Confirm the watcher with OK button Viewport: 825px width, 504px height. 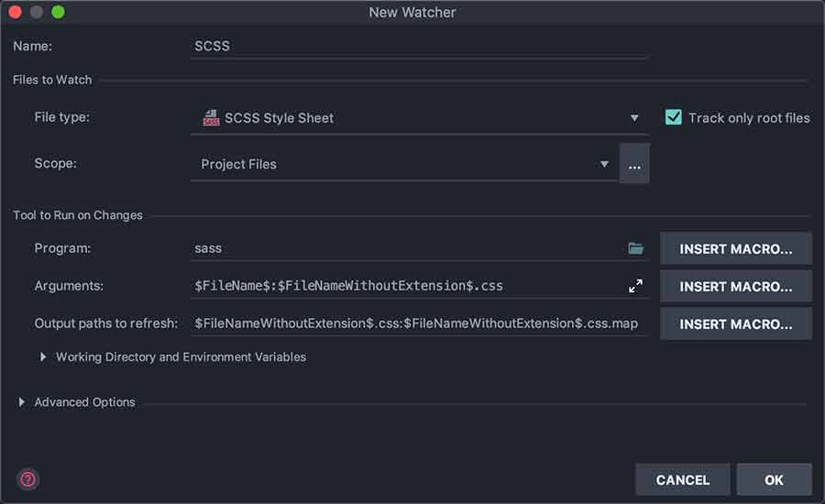(x=774, y=479)
